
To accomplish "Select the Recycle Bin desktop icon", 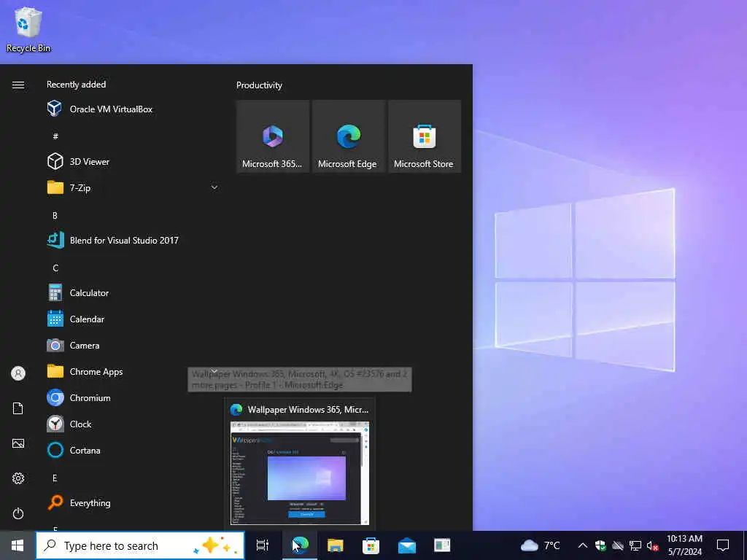I will tap(28, 29).
